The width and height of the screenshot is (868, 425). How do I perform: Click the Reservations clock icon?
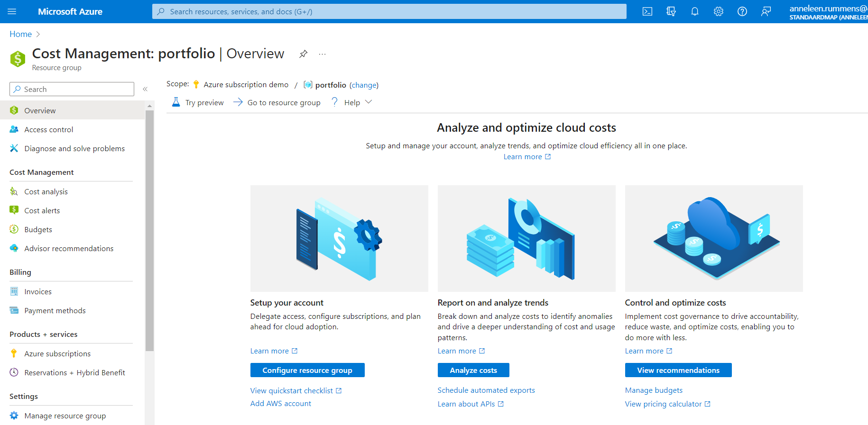click(14, 372)
